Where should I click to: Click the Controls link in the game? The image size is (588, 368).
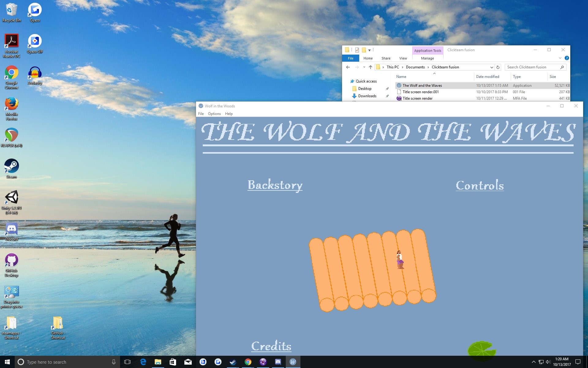480,185
